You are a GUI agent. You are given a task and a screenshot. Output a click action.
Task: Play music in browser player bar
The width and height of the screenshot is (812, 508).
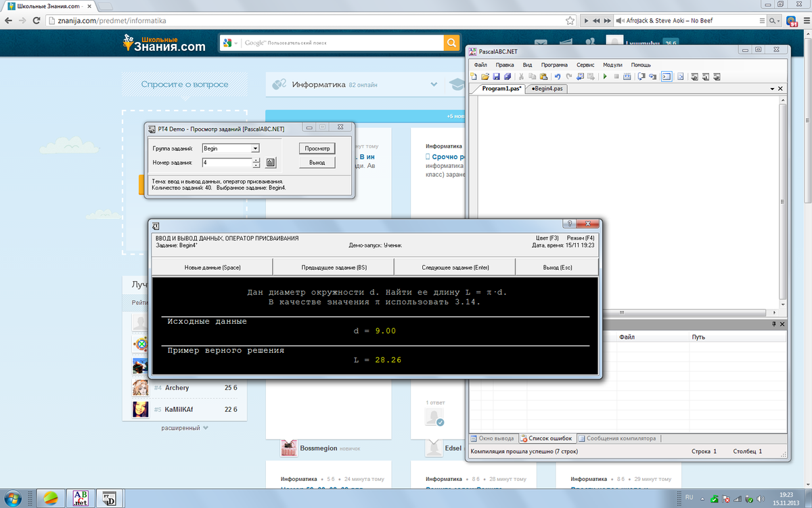tap(586, 20)
